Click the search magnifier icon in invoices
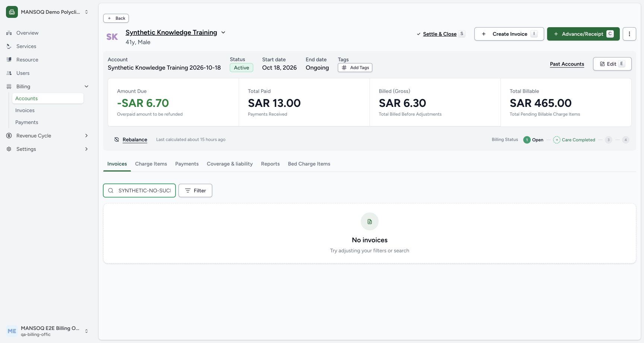The image size is (644, 343). pos(111,191)
